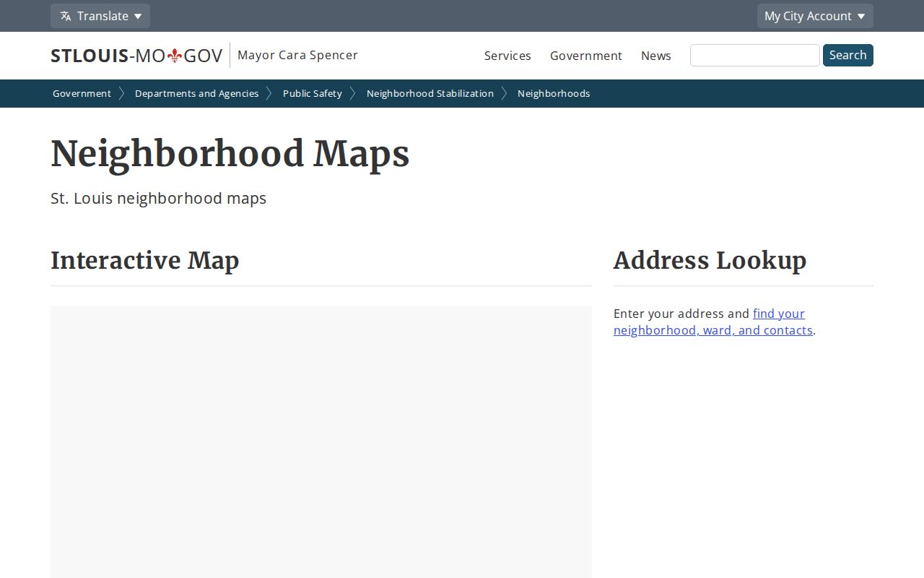924x578 pixels.
Task: Go to STLOUIS-MO.GOV home page
Action: pyautogui.click(x=136, y=56)
